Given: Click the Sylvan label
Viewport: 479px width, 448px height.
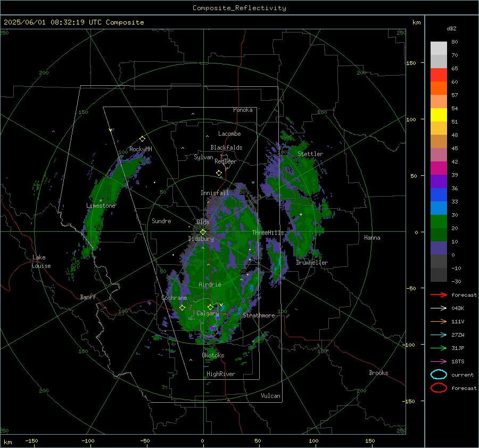Looking at the screenshot, I should [203, 157].
